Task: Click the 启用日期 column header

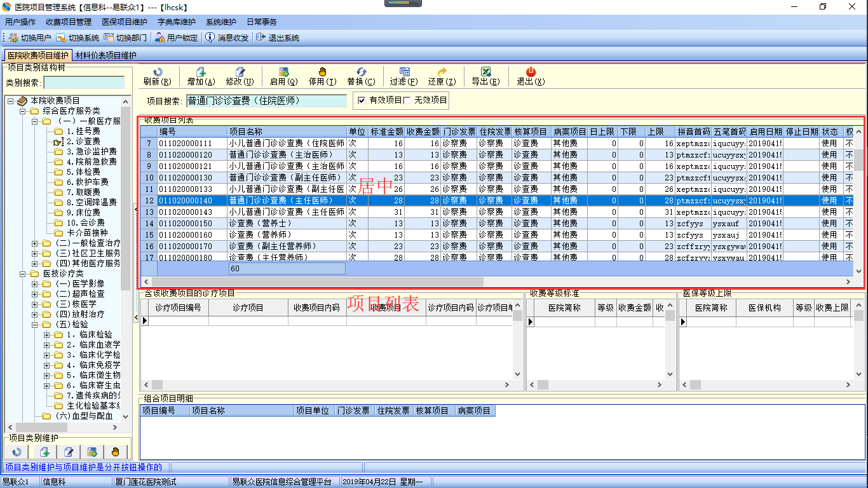Action: click(765, 132)
